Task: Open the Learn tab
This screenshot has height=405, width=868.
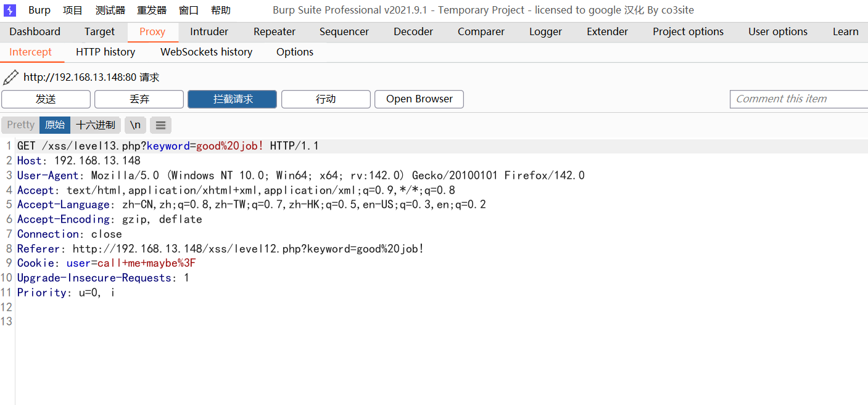Action: click(x=845, y=32)
